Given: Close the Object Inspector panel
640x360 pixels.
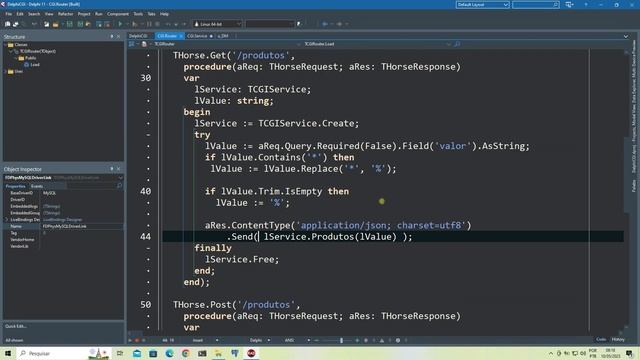Looking at the screenshot, I should tap(119, 169).
